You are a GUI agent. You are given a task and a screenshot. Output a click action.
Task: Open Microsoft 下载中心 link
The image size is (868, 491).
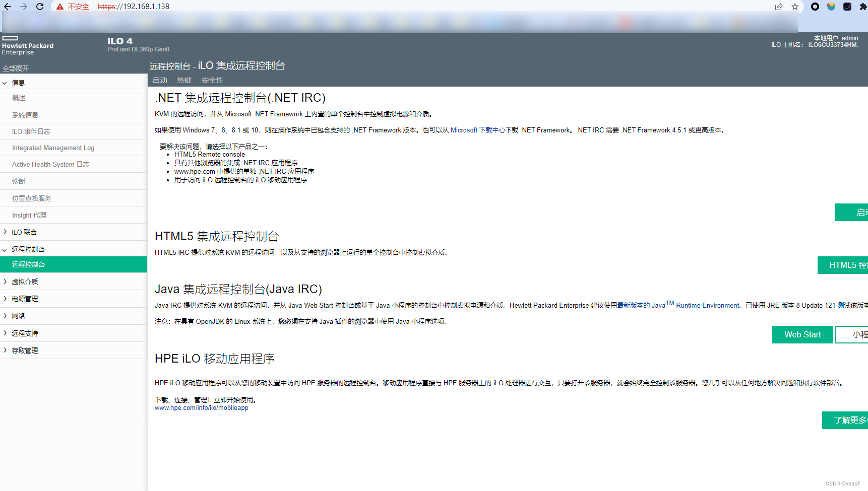477,130
